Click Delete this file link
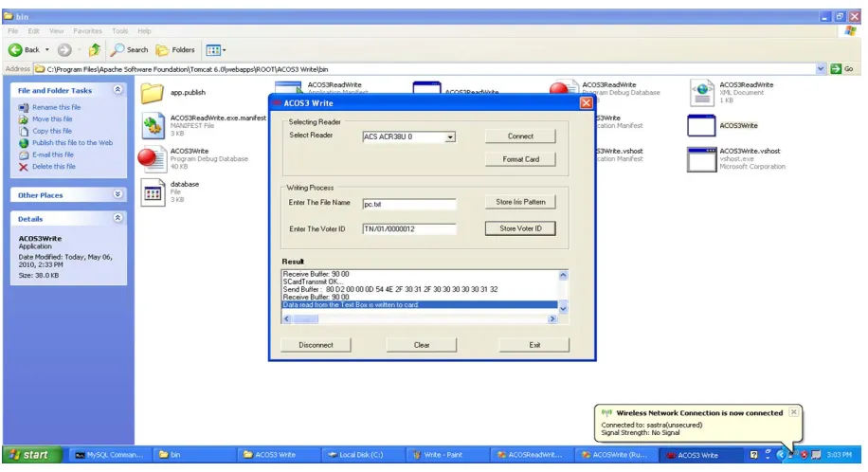868x472 pixels. click(x=54, y=167)
